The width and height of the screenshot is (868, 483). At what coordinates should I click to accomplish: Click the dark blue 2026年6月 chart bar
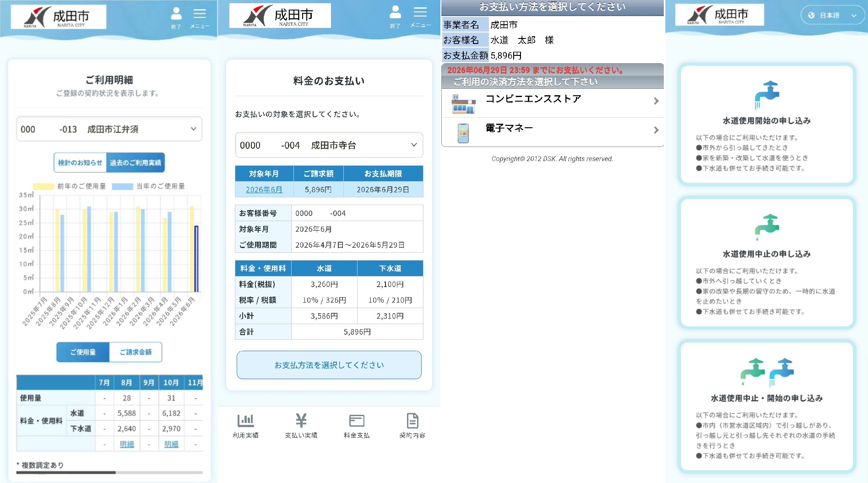tap(196, 259)
